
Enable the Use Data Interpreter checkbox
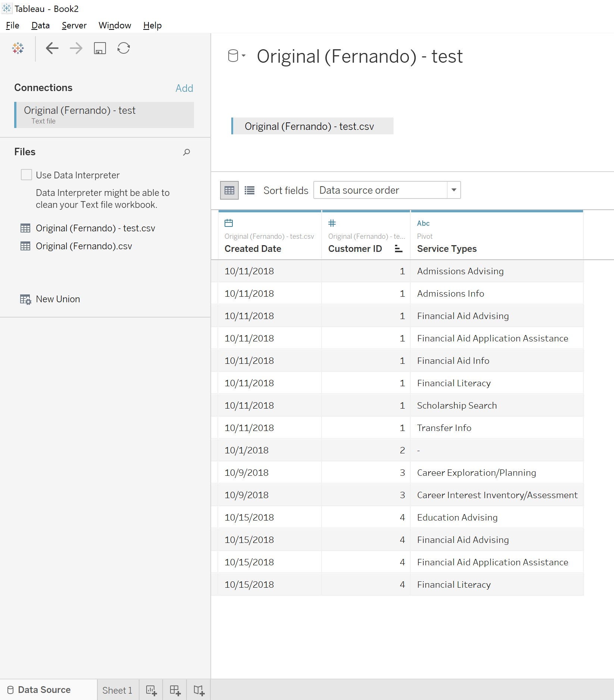(26, 175)
